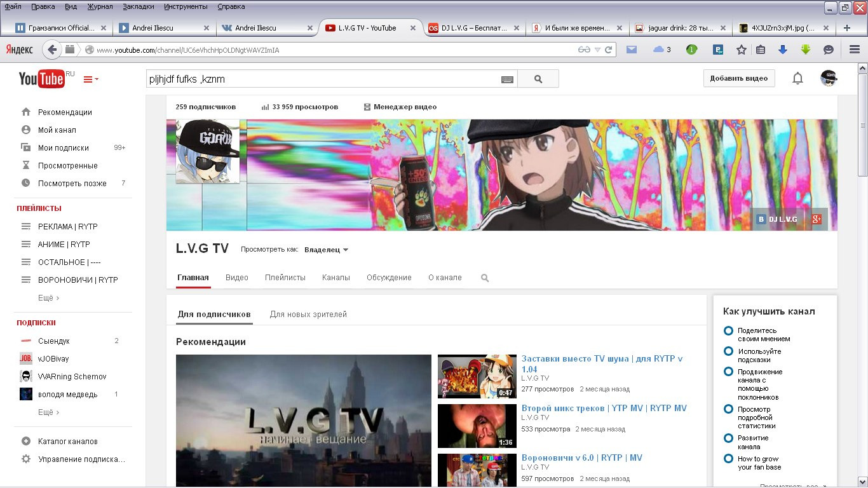
Task: Open the Заставки вместо TV шума thumbnail
Action: coord(477,376)
